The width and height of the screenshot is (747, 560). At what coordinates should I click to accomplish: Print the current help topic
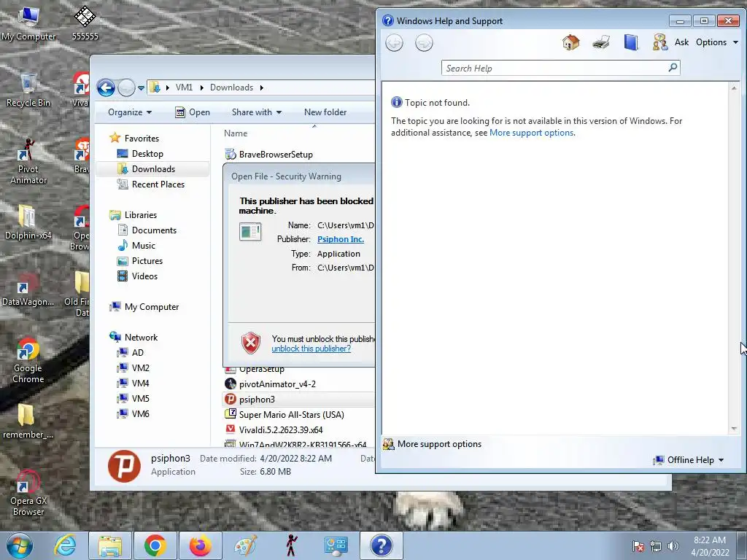click(601, 42)
